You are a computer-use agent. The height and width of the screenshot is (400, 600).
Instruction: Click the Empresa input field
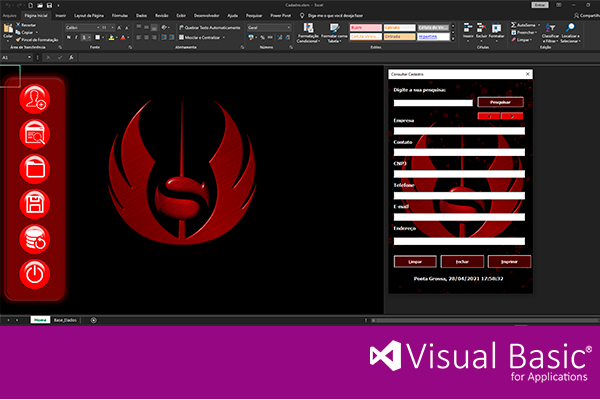[x=459, y=131]
